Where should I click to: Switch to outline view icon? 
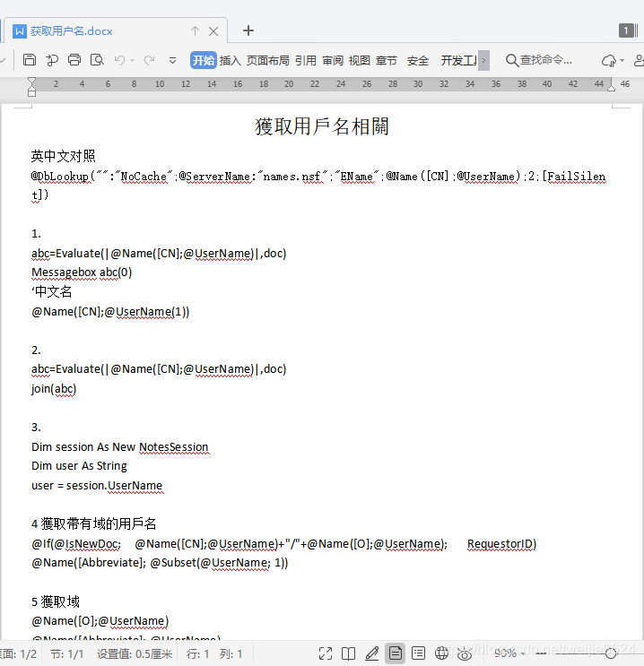418,653
